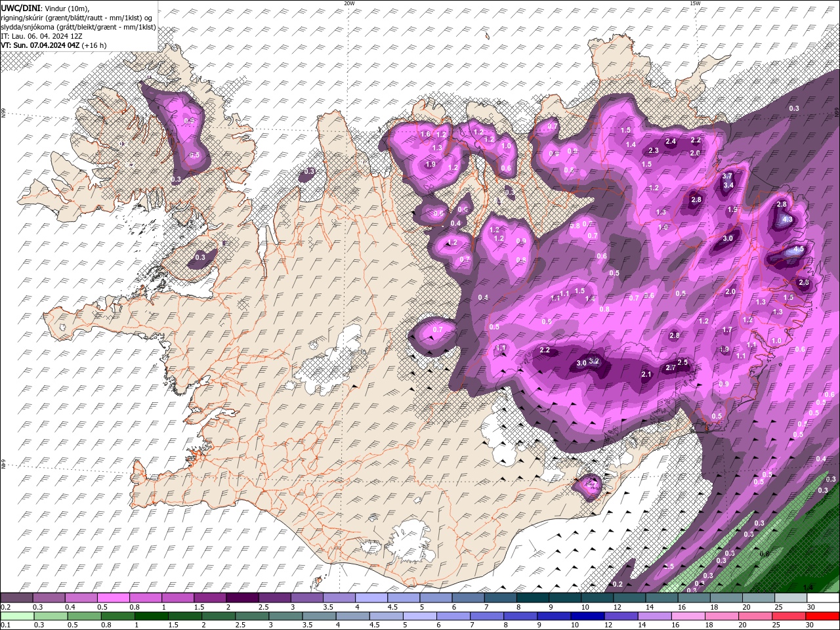This screenshot has width=840, height=630.
Task: Click the 4.5 precipitation value on the map
Action: 799,249
